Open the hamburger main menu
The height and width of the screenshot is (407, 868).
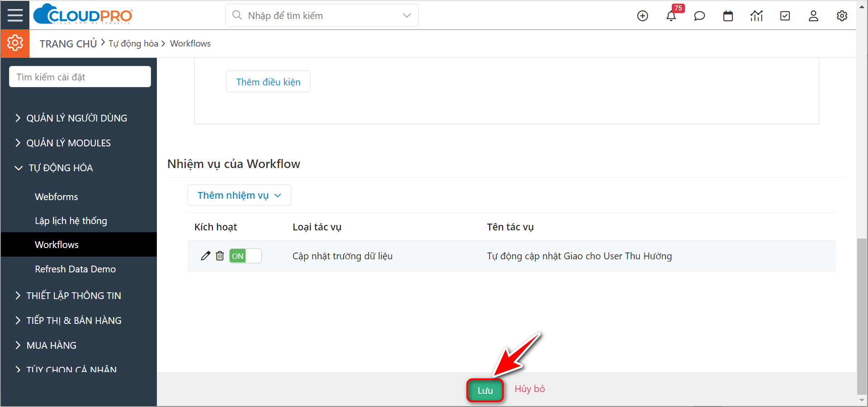click(15, 15)
